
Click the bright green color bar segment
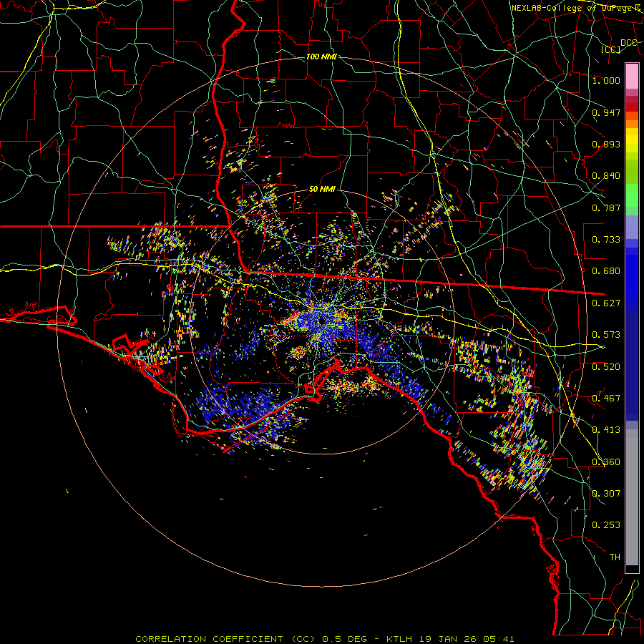632,195
